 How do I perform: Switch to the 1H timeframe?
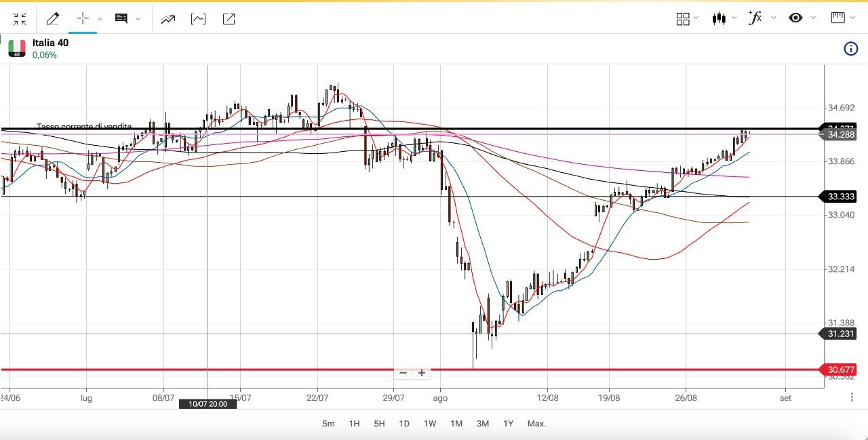pyautogui.click(x=354, y=424)
